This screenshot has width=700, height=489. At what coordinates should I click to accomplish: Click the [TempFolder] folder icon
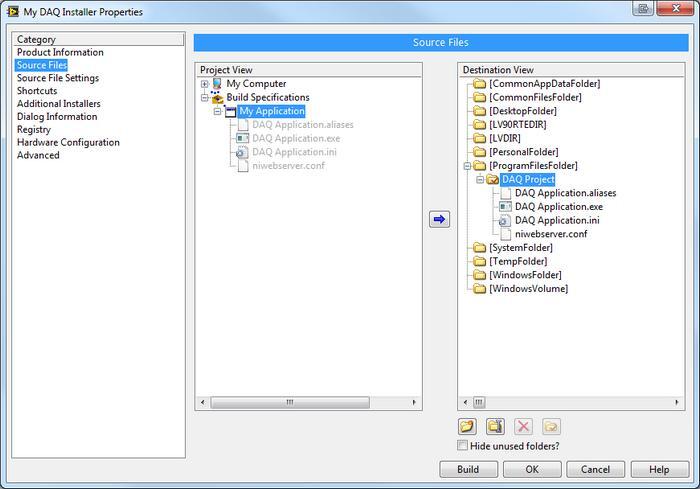[x=479, y=261]
